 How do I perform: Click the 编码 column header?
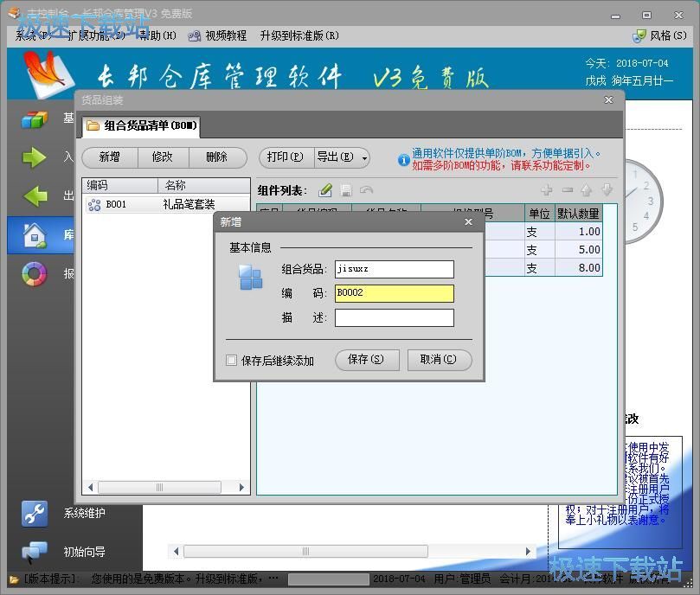120,185
